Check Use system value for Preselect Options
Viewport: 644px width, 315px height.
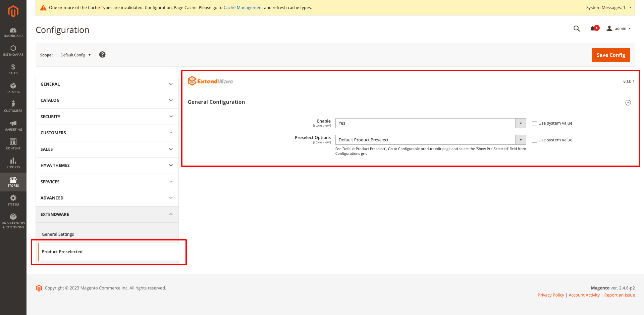click(534, 140)
